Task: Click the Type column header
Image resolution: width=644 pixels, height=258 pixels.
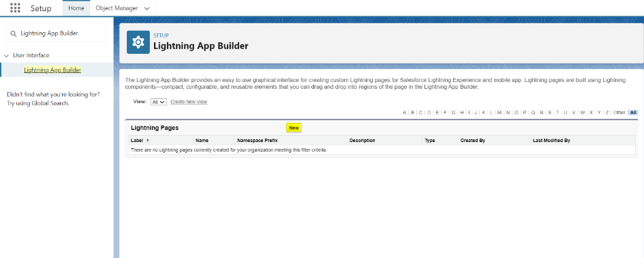Action: coord(429,141)
